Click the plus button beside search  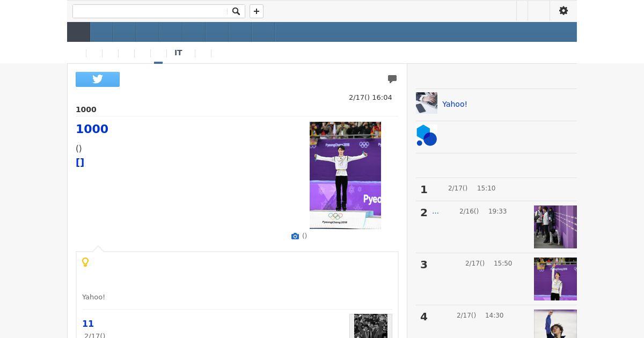(x=257, y=11)
